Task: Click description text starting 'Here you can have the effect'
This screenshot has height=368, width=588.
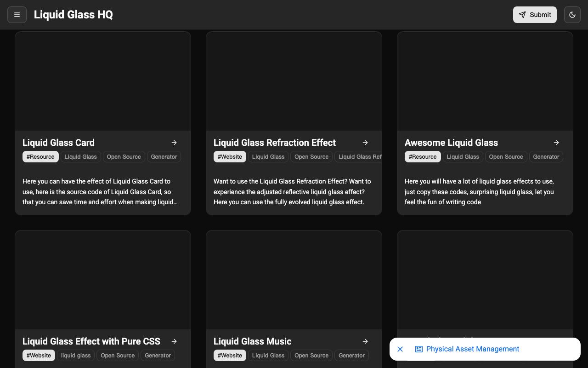Action: click(100, 192)
